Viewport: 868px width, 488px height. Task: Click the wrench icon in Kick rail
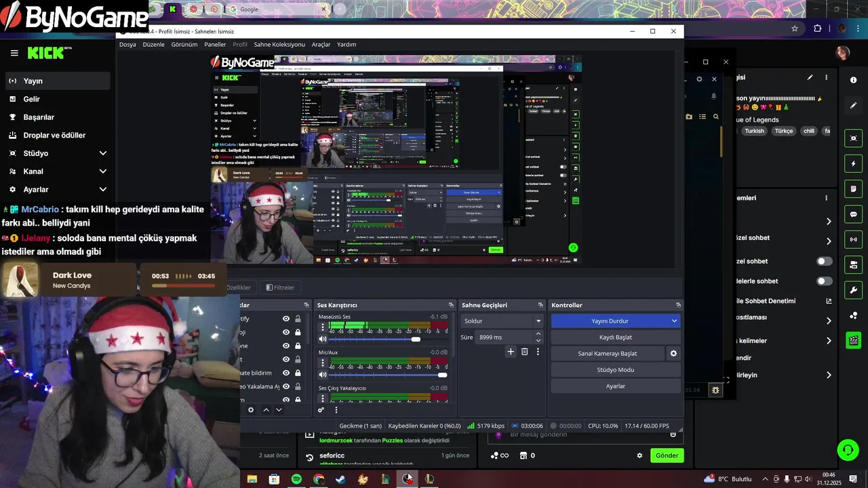(853, 290)
